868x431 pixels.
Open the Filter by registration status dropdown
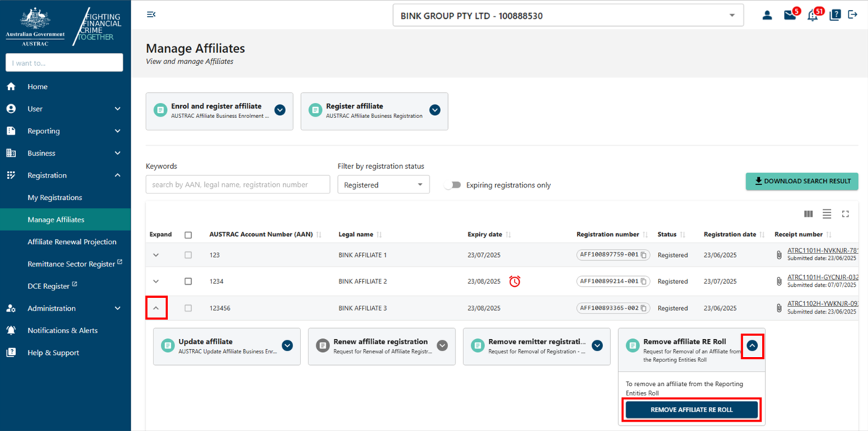383,184
